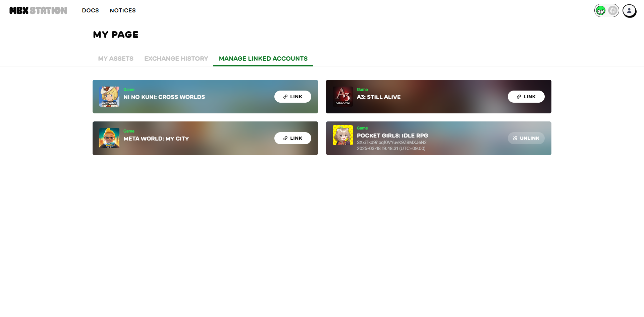The width and height of the screenshot is (644, 317).
Task: Open the user profile icon
Action: [629, 11]
